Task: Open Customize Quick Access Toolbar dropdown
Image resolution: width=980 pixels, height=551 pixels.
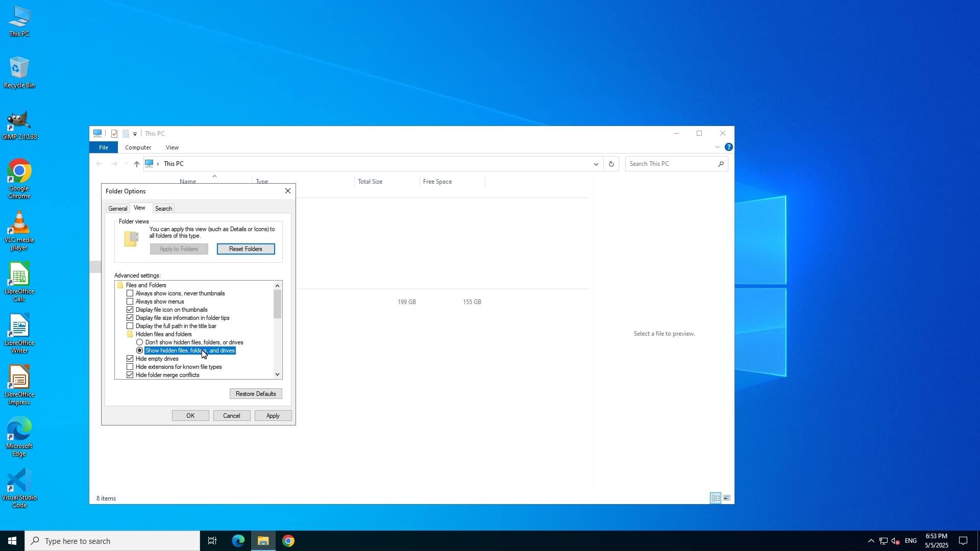Action: click(x=135, y=134)
